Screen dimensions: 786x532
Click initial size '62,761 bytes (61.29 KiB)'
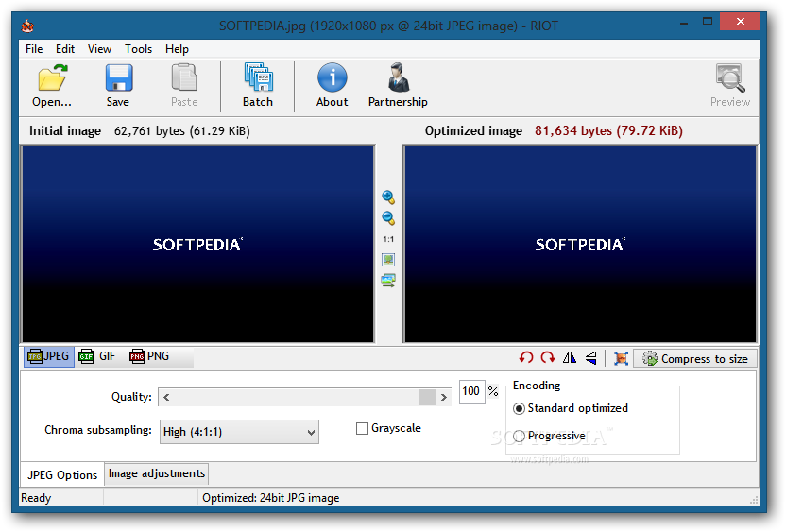pyautogui.click(x=182, y=130)
